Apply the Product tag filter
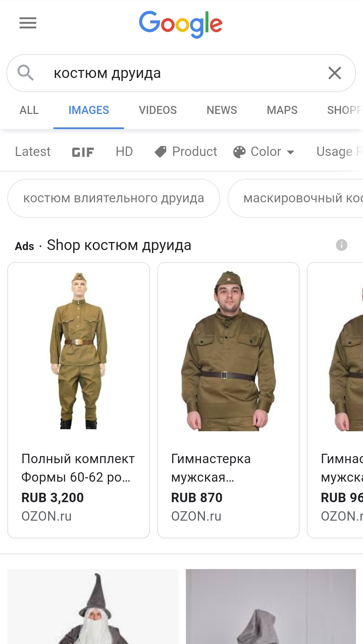Image resolution: width=363 pixels, height=644 pixels. tap(186, 152)
